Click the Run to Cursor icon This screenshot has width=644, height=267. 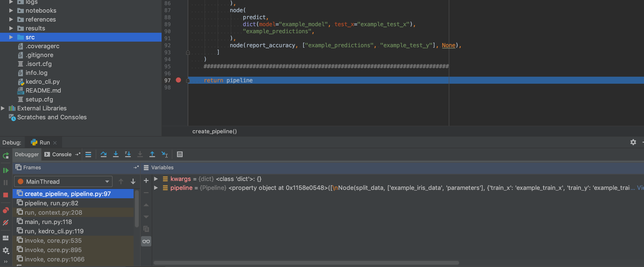coord(164,154)
